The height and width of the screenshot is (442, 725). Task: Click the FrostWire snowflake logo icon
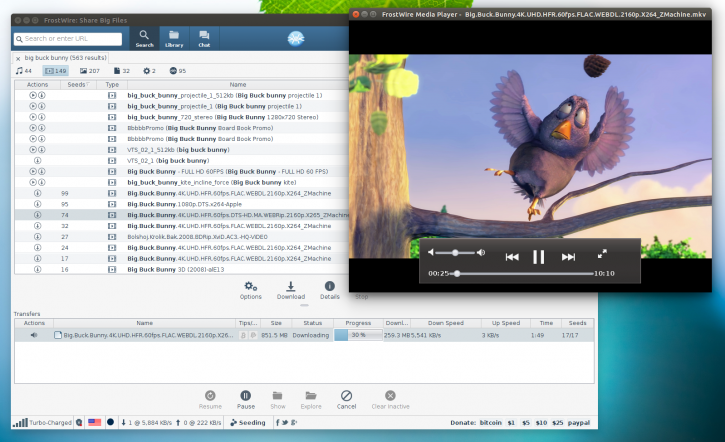click(296, 38)
